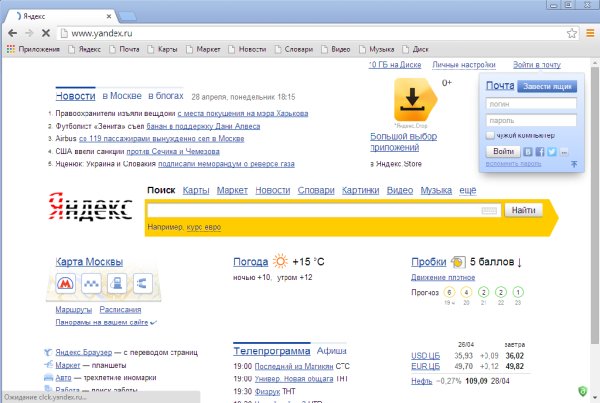Viewport: 600px width, 403px height.
Task: Switch to в Москве news tab
Action: [x=122, y=96]
